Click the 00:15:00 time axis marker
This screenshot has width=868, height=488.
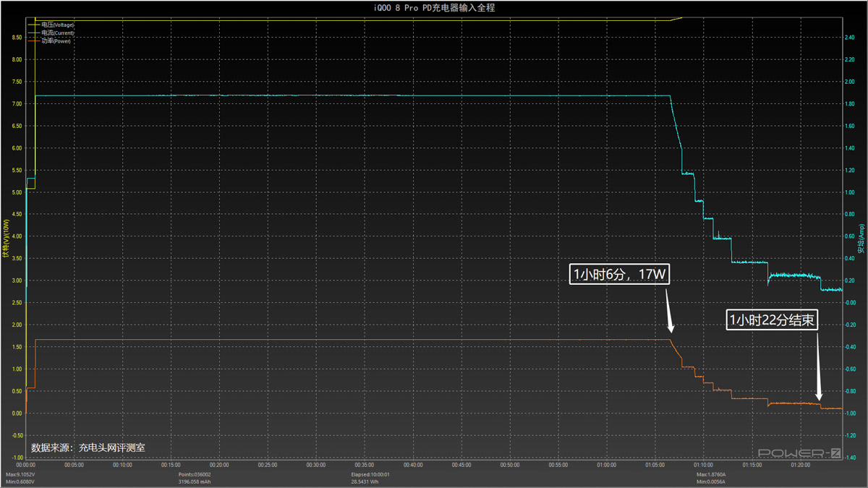tap(171, 465)
